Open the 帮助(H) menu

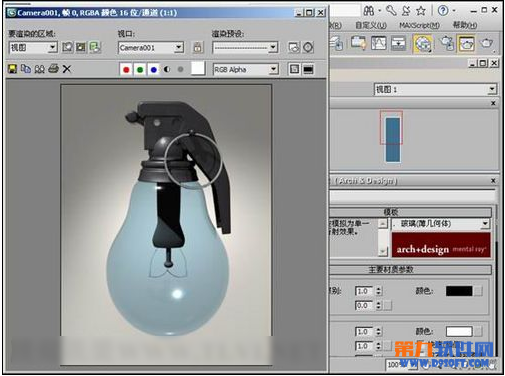tap(465, 25)
